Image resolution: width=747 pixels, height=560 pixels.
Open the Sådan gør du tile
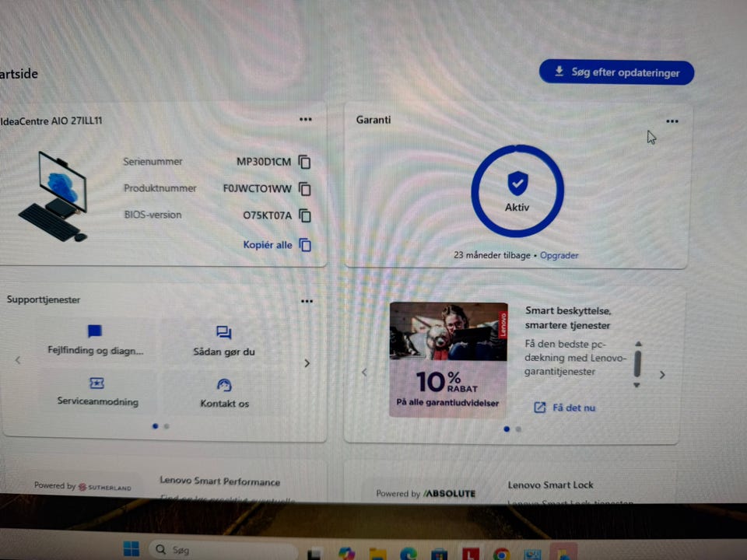pyautogui.click(x=224, y=341)
